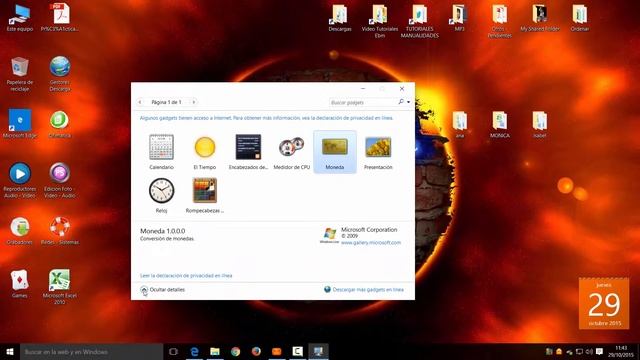Select the Reloj clock gadget
Image resolution: width=640 pixels, height=360 pixels.
coord(161,195)
